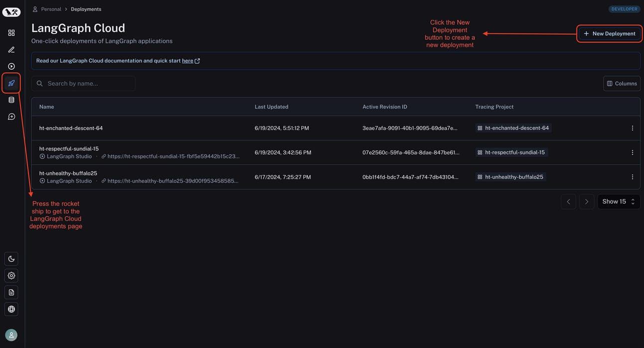The height and width of the screenshot is (348, 644).
Task: Open the ht-respectful-sundial-15 deployment URL
Action: pos(170,156)
